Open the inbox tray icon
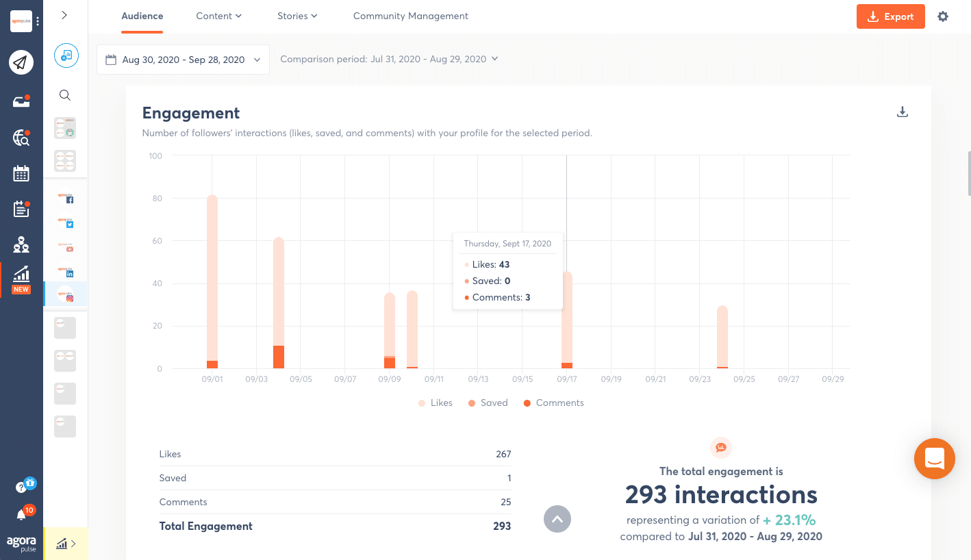Viewport: 971px width, 560px height. coord(21,102)
